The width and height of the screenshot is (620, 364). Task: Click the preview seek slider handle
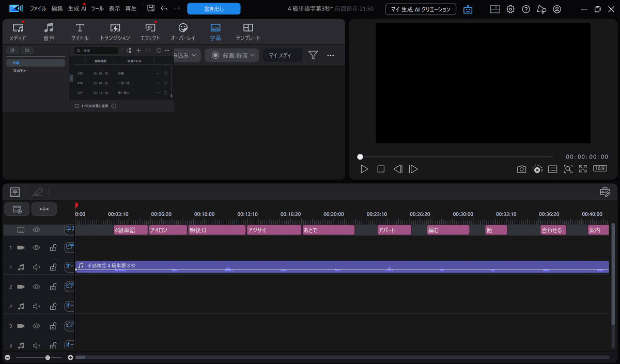coord(360,156)
